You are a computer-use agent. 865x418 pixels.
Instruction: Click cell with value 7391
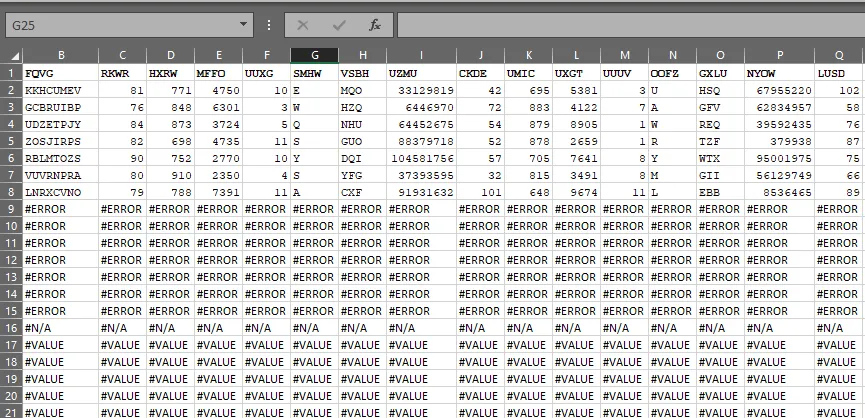coord(218,193)
